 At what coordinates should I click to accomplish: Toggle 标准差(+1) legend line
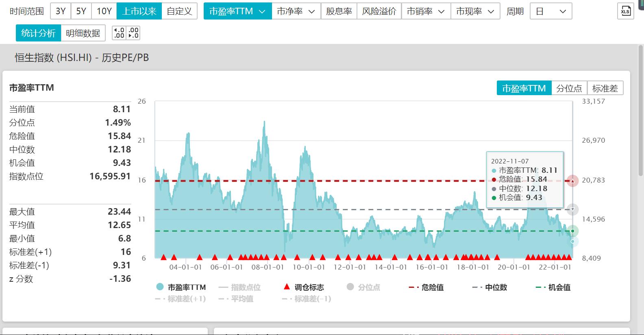181,299
